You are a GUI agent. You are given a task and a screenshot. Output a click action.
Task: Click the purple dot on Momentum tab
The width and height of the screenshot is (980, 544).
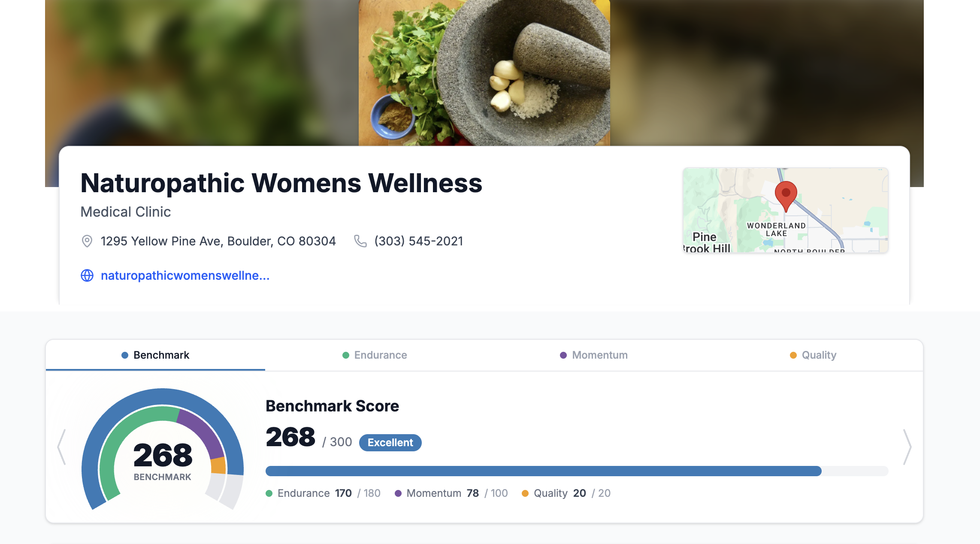[563, 355]
